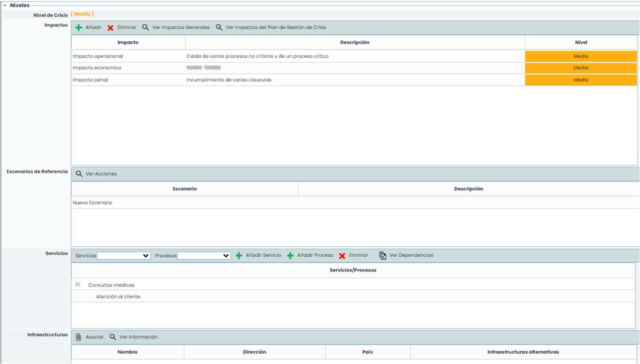The image size is (640, 364).
Task: Open the Procesos dropdown list
Action: click(x=204, y=256)
